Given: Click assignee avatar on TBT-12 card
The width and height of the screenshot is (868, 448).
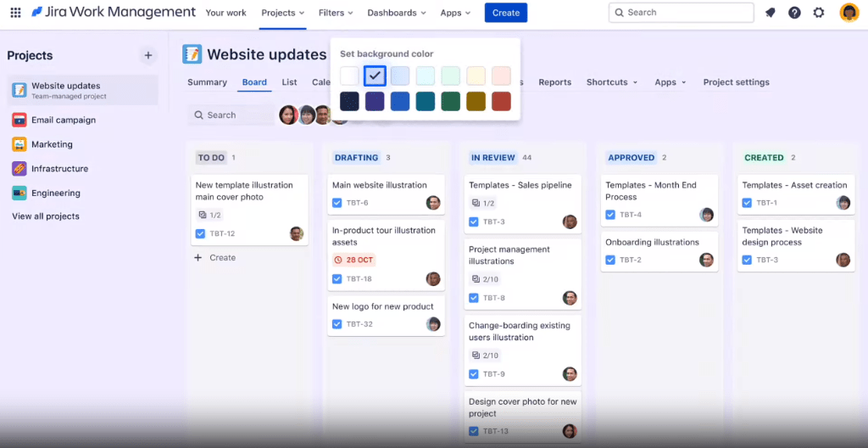Looking at the screenshot, I should point(297,233).
